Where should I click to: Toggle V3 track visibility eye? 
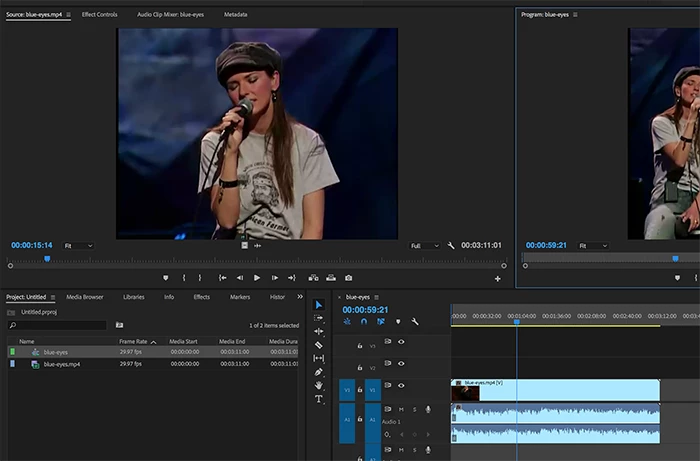tap(401, 342)
